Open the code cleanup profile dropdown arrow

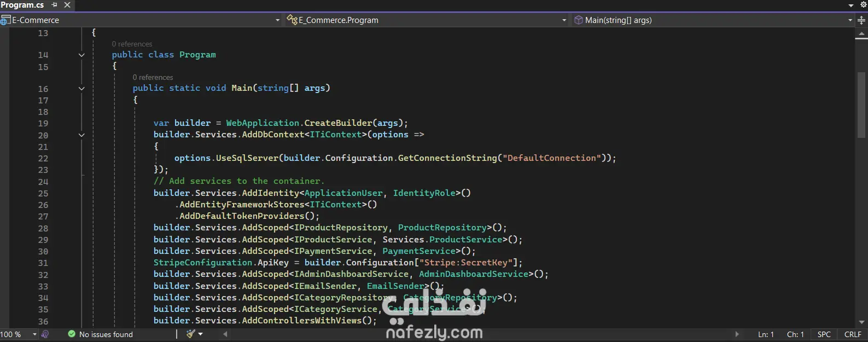[201, 334]
